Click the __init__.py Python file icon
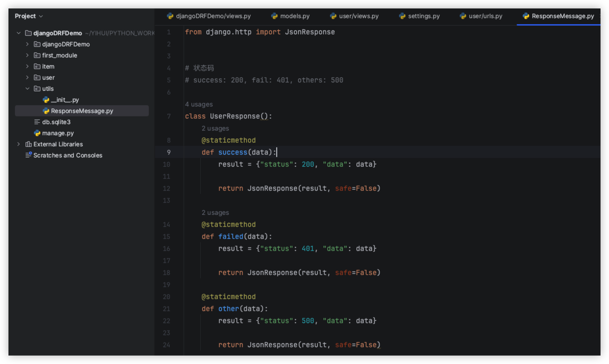Image resolution: width=609 pixels, height=364 pixels. click(46, 100)
